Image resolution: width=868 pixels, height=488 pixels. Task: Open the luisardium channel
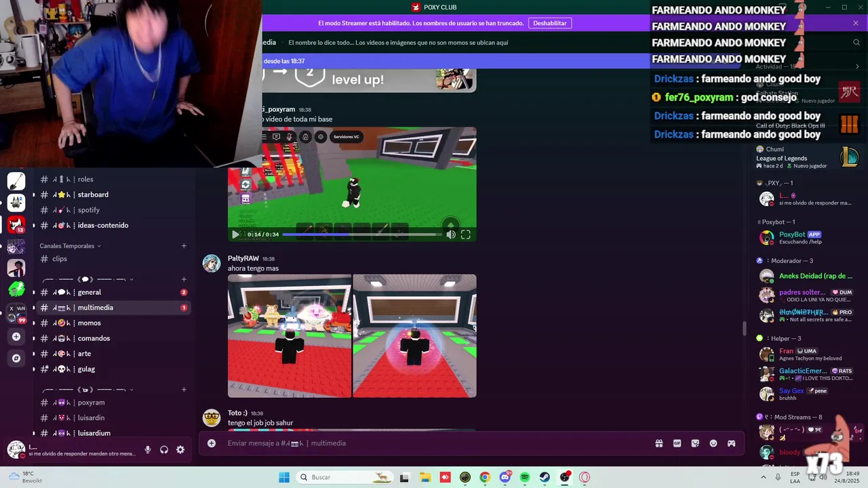(112, 433)
